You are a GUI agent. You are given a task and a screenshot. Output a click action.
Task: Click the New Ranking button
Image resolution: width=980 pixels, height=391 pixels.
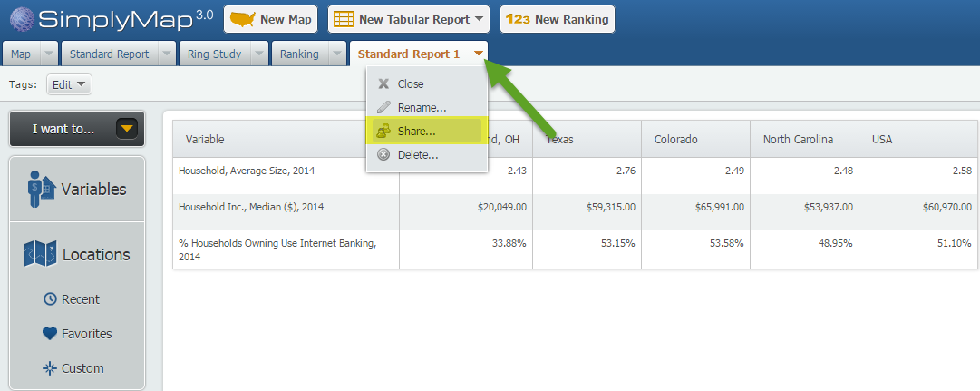tap(558, 19)
